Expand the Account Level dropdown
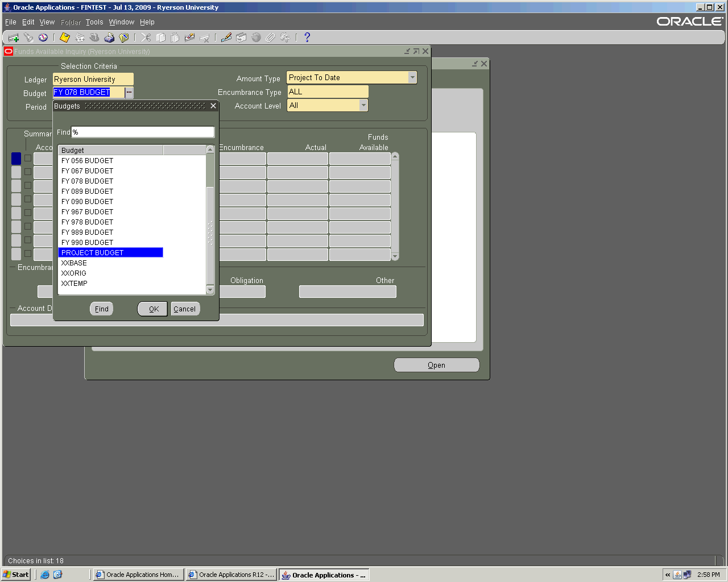 (x=363, y=106)
